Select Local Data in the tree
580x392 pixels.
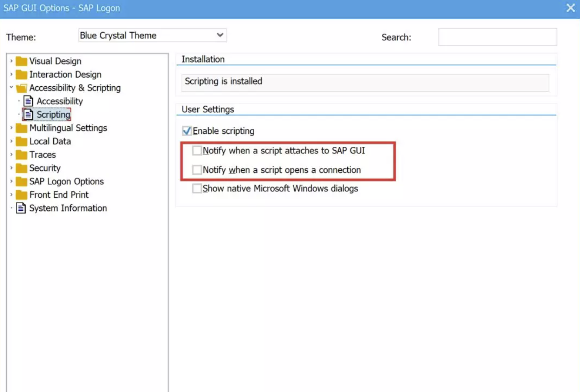[50, 141]
